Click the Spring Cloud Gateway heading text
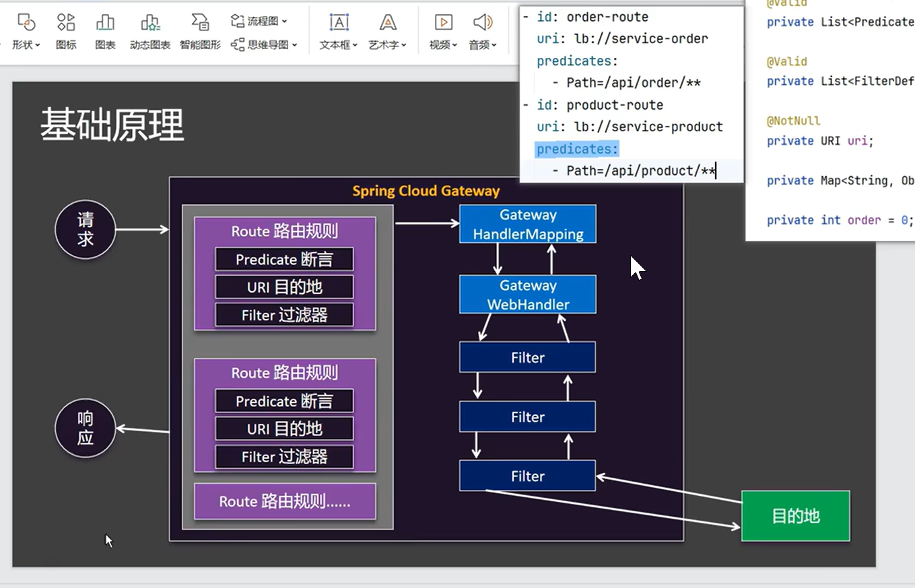This screenshot has width=915, height=588. point(426,191)
